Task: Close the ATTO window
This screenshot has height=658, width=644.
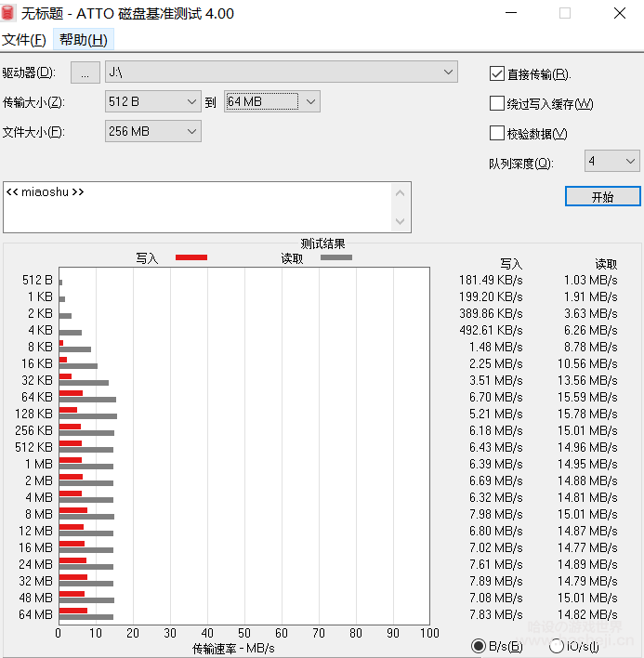Action: click(620, 13)
